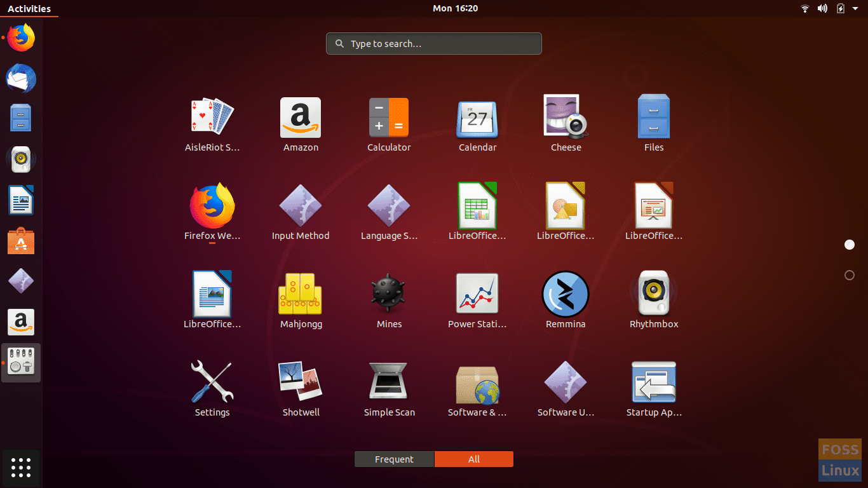Open the Calendar app
Screen dimensions: 868x488
[x=477, y=119]
